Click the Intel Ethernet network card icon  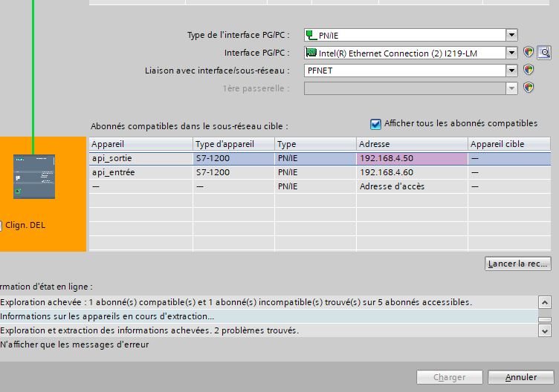click(311, 53)
